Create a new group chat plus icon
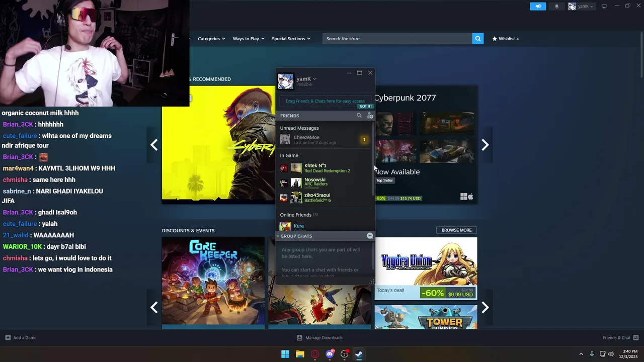644x362 pixels. (370, 236)
